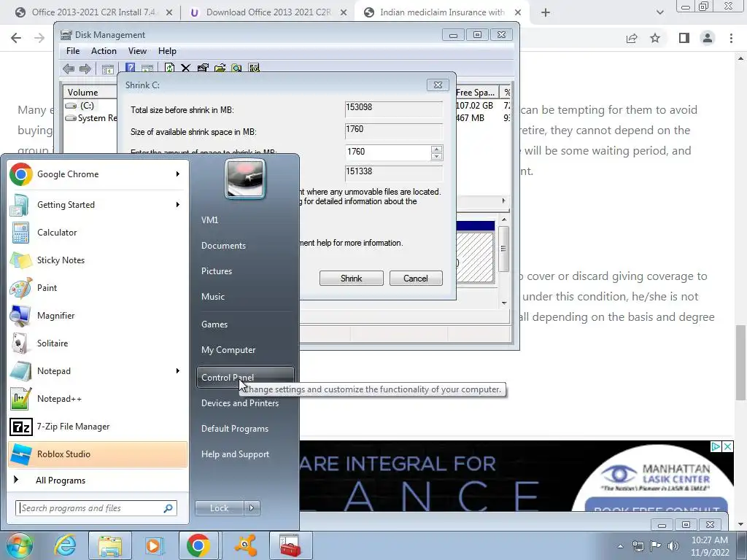Open Notepad from the Start menu
This screenshot has width=747, height=560.
point(98,371)
